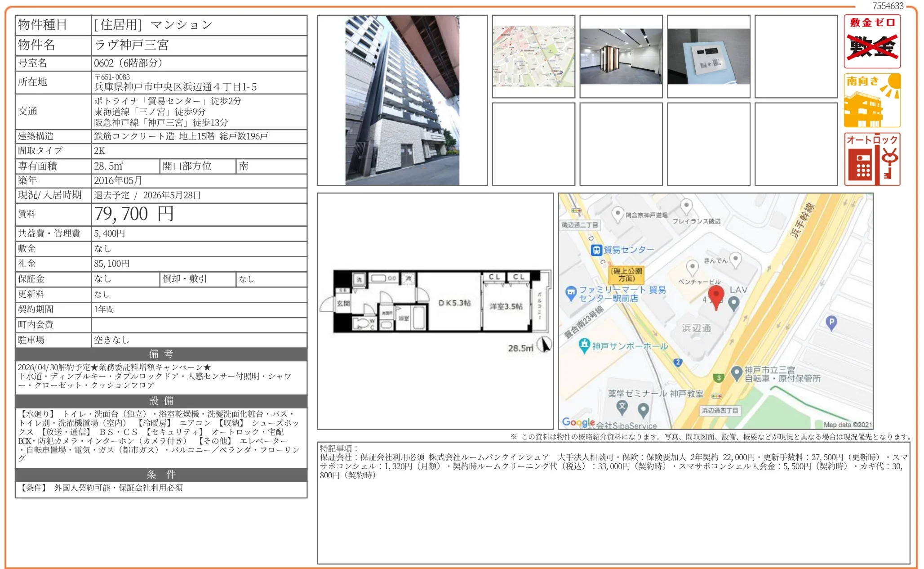Click the 神戸市立三宮 bicycle storage marker
924x569 pixels.
[x=737, y=372]
